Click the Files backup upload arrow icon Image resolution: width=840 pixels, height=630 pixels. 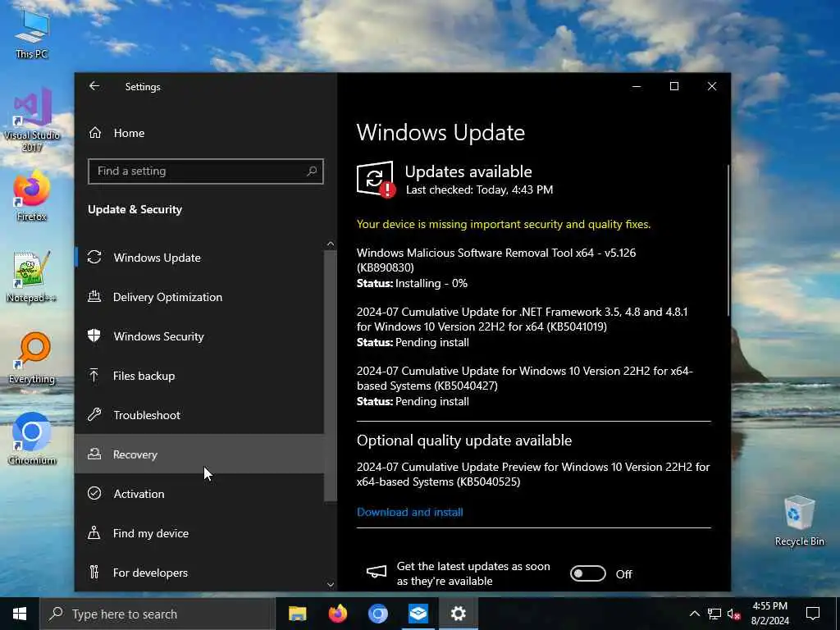click(x=94, y=376)
